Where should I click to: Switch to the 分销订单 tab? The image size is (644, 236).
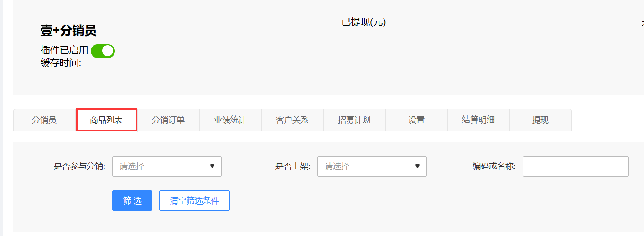coord(168,121)
